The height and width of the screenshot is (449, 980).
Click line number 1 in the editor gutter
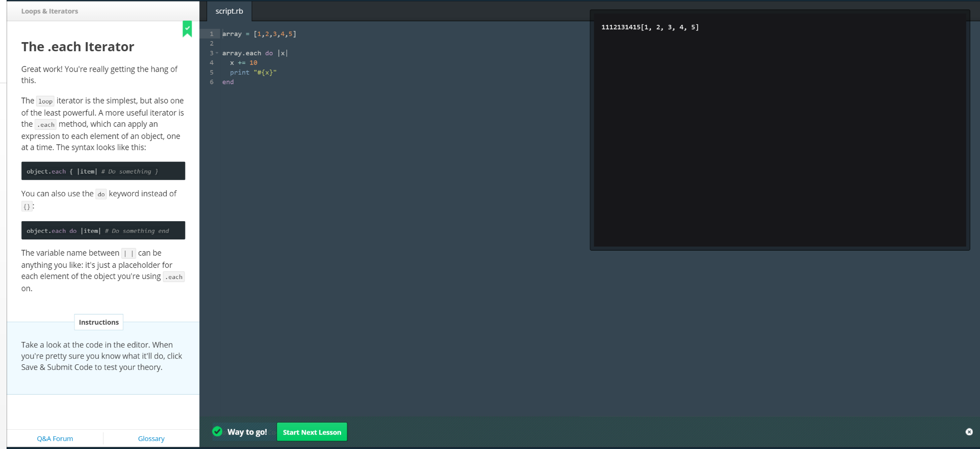coord(211,34)
